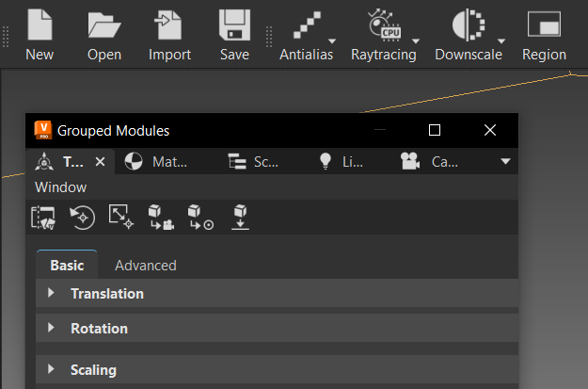Open the Downscale dropdown arrow
The width and height of the screenshot is (588, 389).
[x=501, y=41]
